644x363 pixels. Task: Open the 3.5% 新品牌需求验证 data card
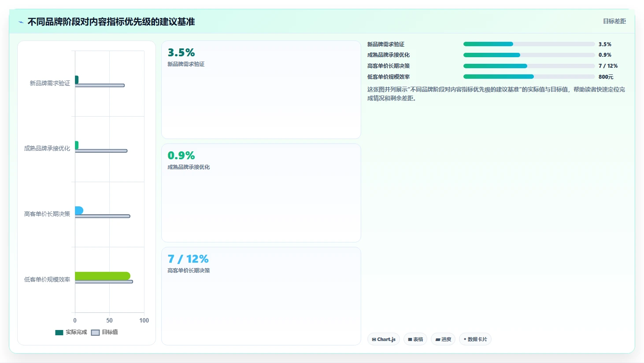[x=261, y=90]
